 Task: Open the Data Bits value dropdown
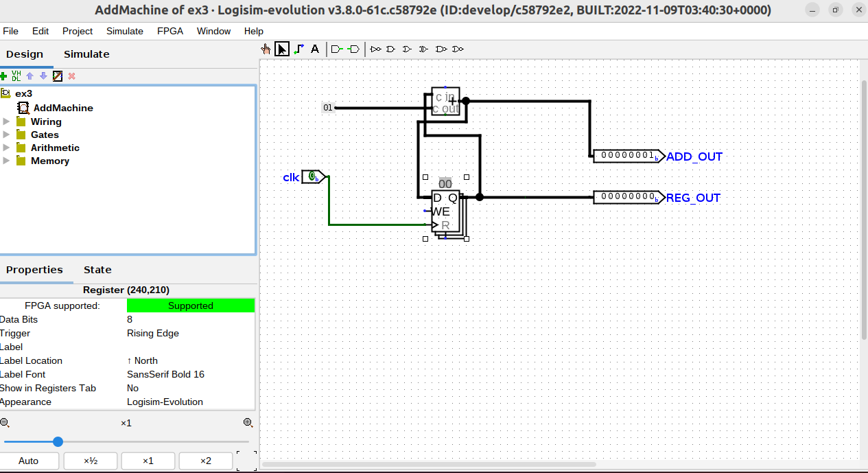tap(190, 319)
